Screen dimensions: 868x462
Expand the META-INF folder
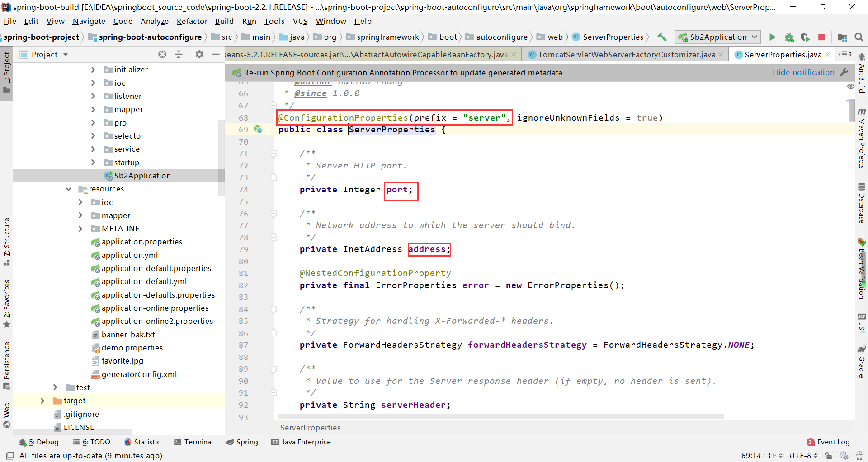click(x=80, y=229)
